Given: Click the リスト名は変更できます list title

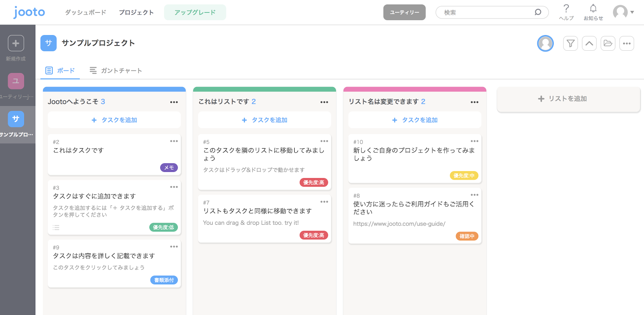Looking at the screenshot, I should point(384,102).
